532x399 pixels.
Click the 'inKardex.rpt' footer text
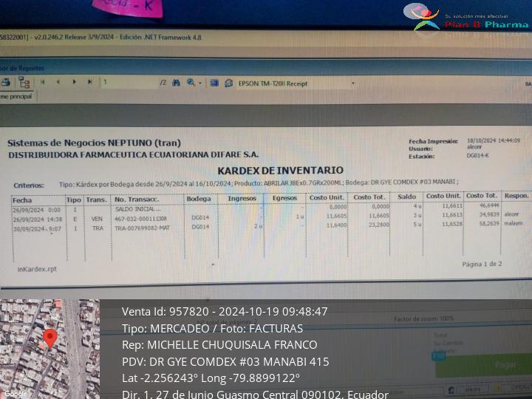(37, 269)
